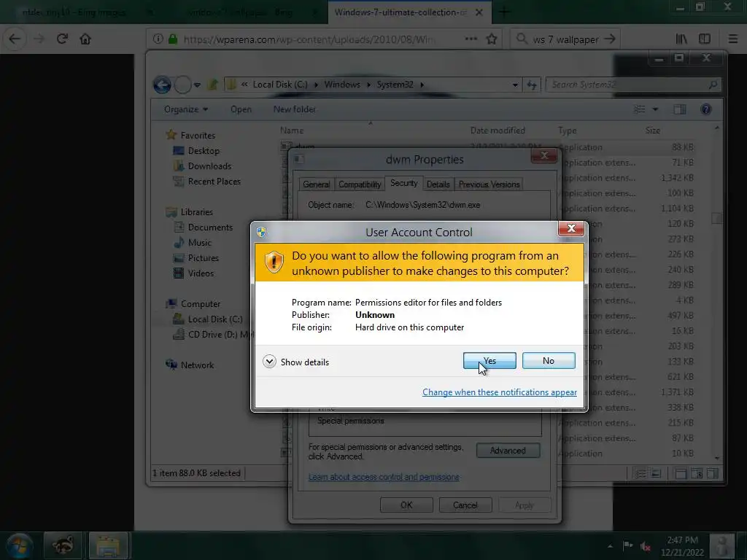
Task: Select Pictures library in sidebar
Action: (x=203, y=257)
